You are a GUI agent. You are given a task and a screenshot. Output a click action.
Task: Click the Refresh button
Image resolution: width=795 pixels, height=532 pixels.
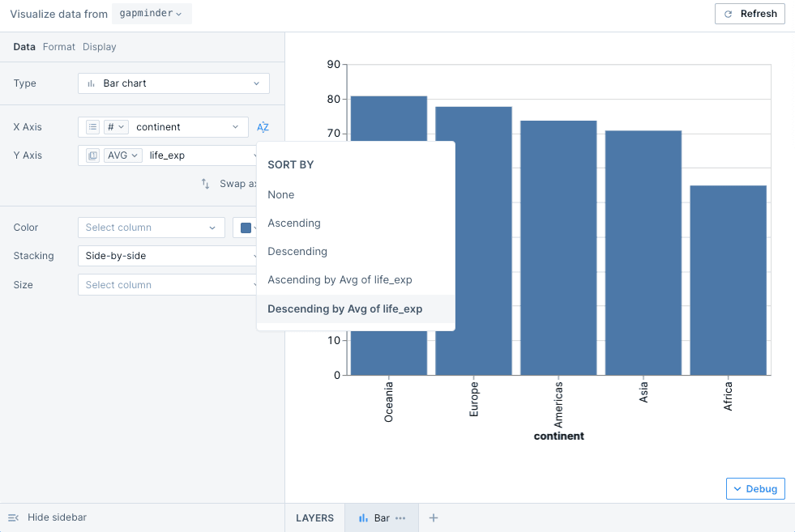click(750, 14)
